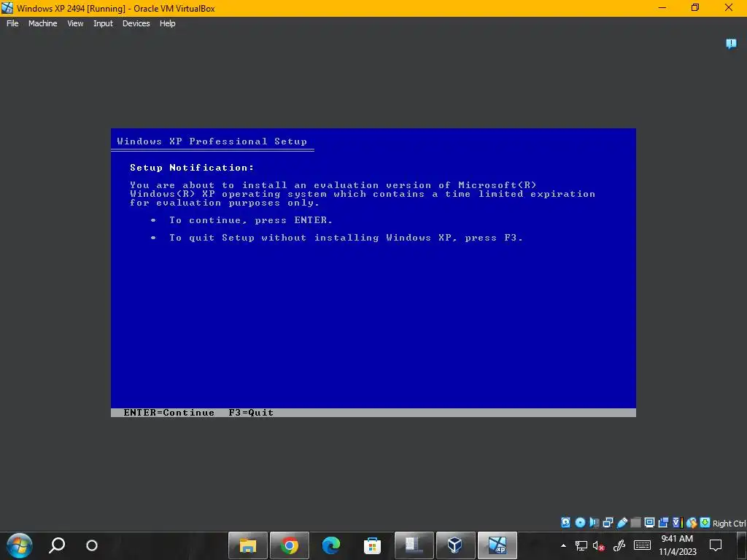Click the 'Setup Notification:' heading
Image resolution: width=747 pixels, height=560 pixels.
click(192, 168)
